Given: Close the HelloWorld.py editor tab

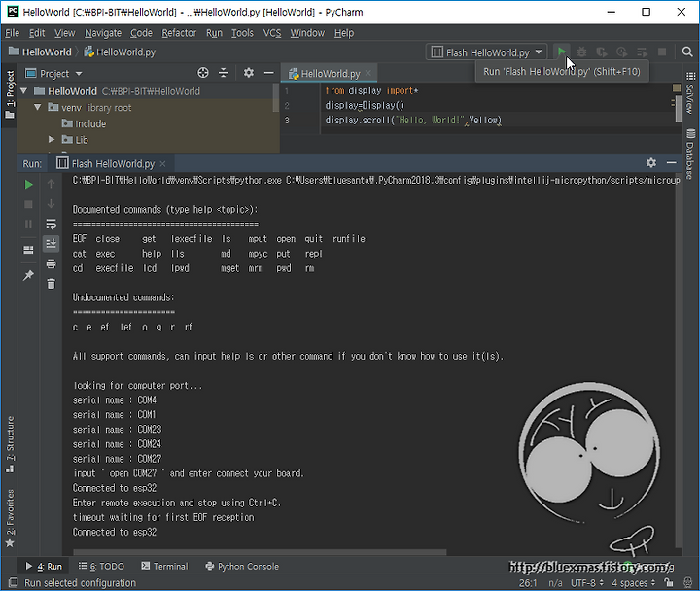Looking at the screenshot, I should tap(367, 73).
